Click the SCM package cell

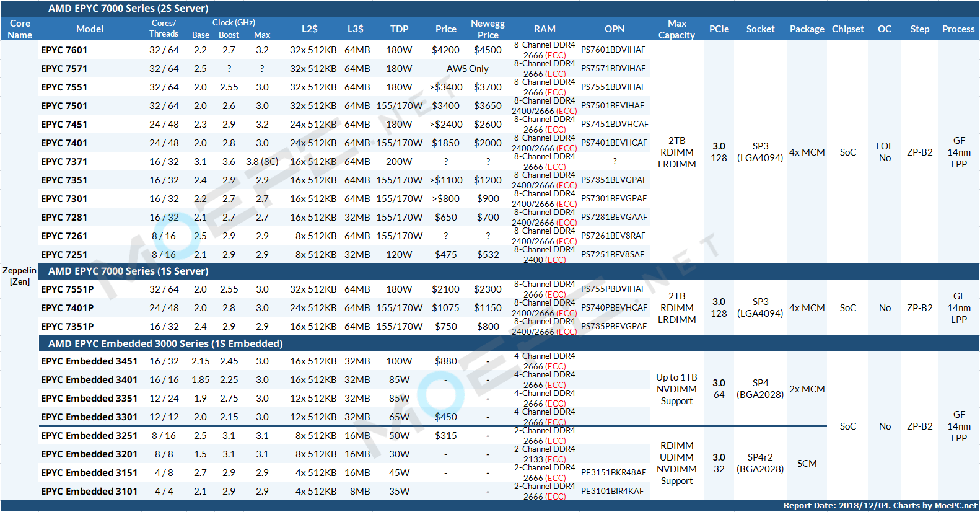(807, 464)
